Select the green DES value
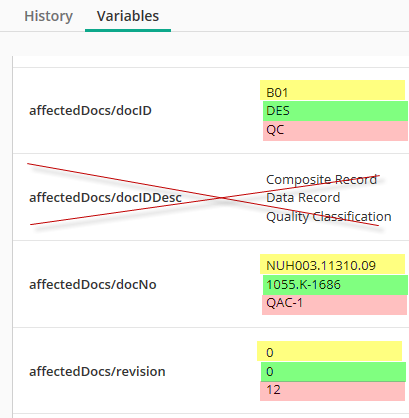Viewport: 409px width, 418px height. pyautogui.click(x=335, y=111)
